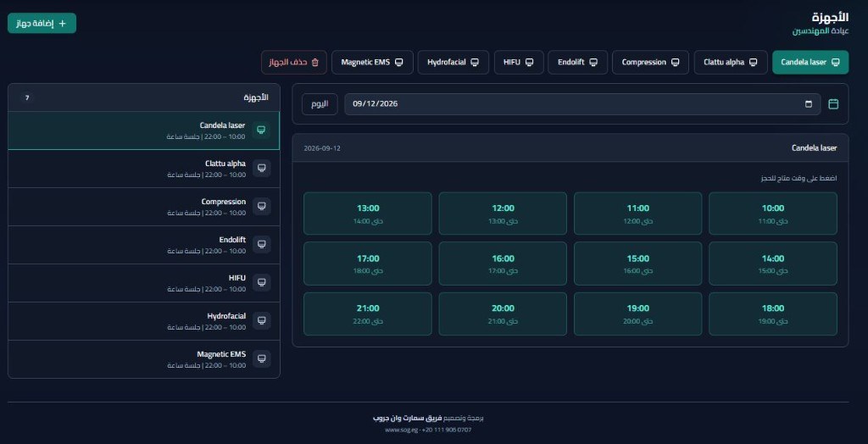
Task: Click the trash icon in delete device button
Action: point(315,63)
